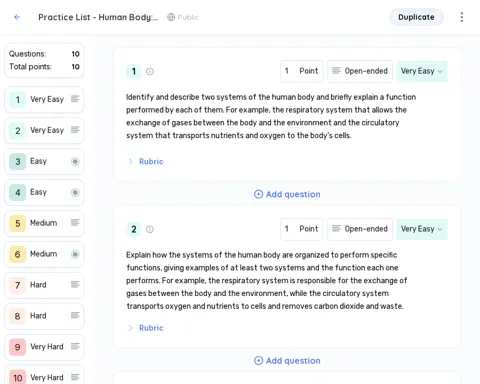The image size is (480, 384).
Task: Click the radio-type icon on sidebar question 3
Action: pyautogui.click(x=75, y=162)
